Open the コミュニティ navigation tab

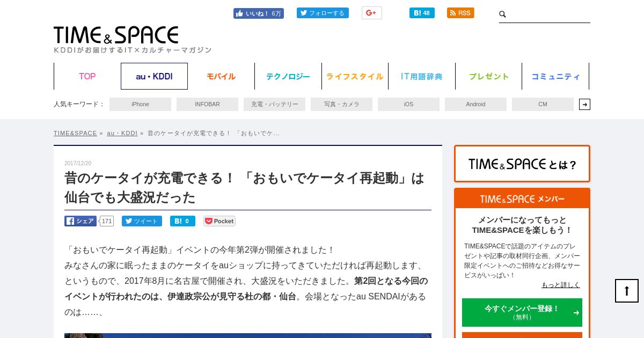(555, 76)
